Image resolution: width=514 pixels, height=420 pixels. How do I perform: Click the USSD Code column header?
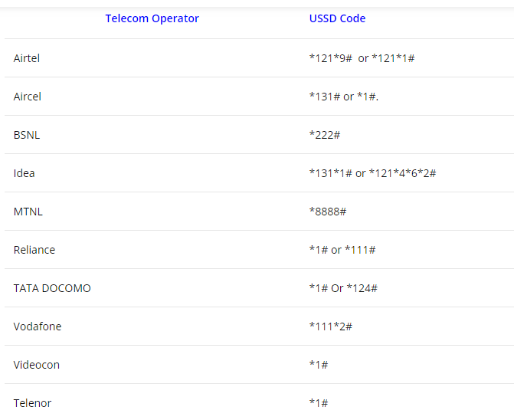[x=337, y=18]
